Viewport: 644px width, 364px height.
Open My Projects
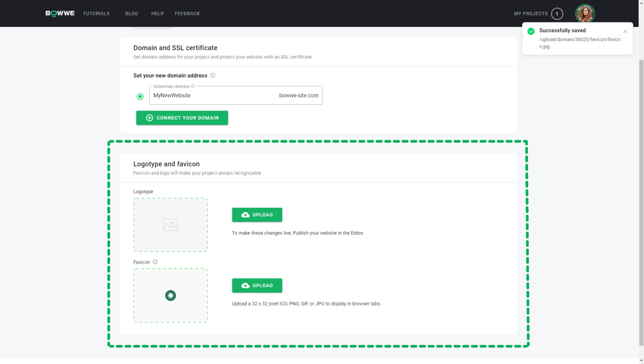(x=531, y=13)
